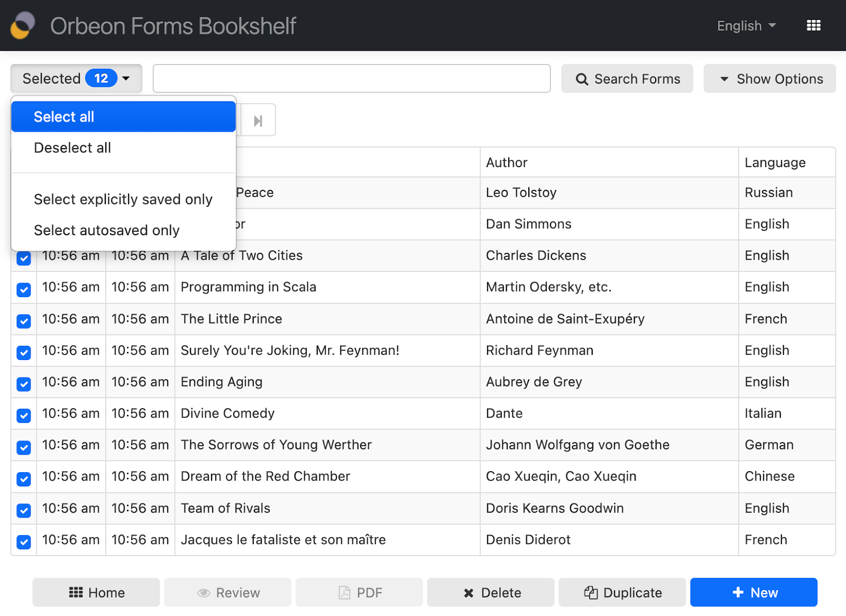Open the English language dropdown
The width and height of the screenshot is (846, 616).
tap(746, 25)
